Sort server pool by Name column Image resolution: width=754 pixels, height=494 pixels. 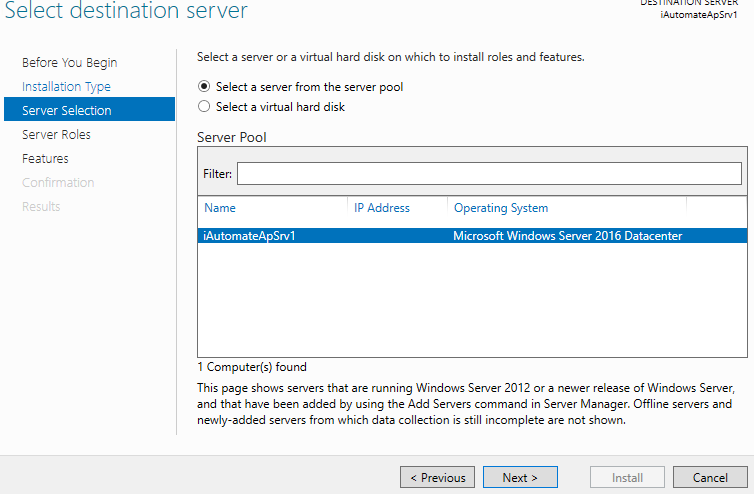[220, 208]
